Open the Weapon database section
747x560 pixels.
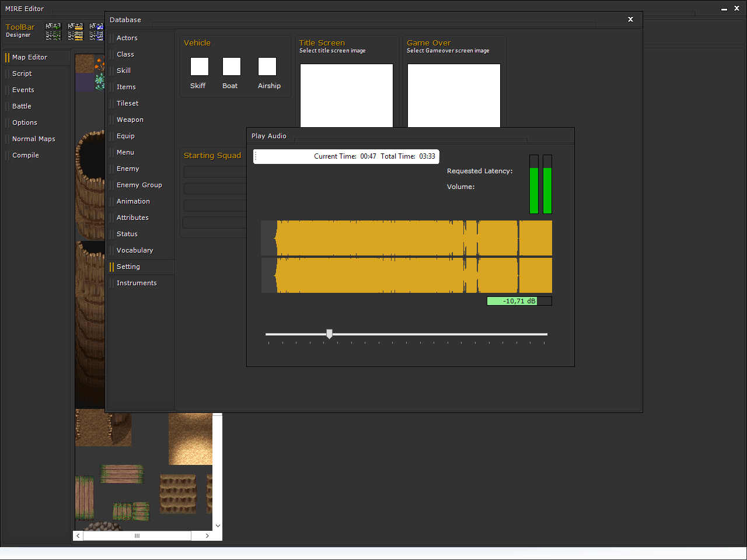pos(141,120)
